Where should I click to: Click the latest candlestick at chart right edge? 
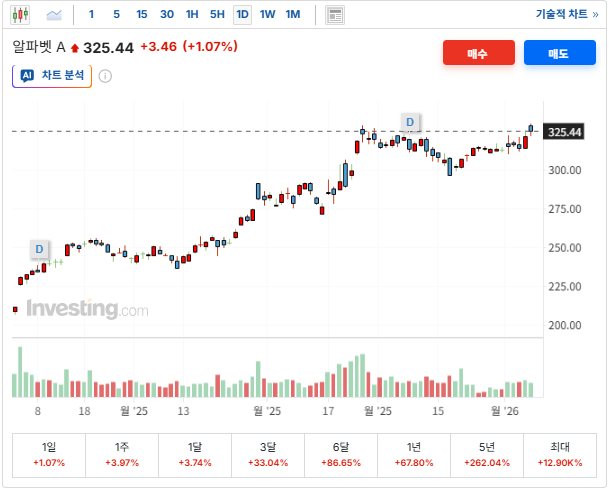[x=531, y=129]
